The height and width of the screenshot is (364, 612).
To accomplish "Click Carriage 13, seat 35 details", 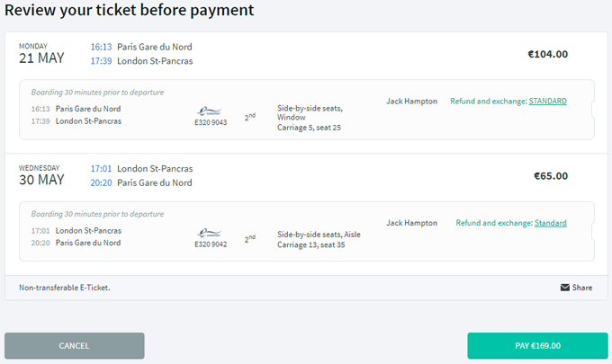I will point(311,244).
